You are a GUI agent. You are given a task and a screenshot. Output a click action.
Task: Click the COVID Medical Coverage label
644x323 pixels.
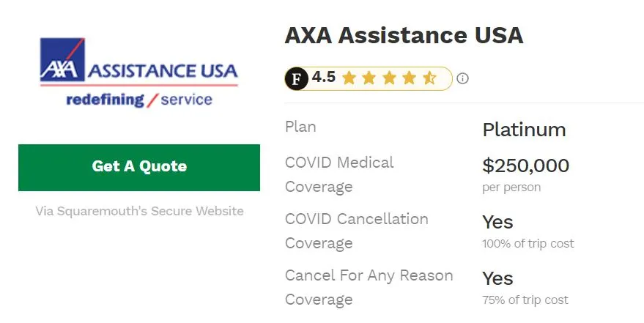tap(339, 174)
